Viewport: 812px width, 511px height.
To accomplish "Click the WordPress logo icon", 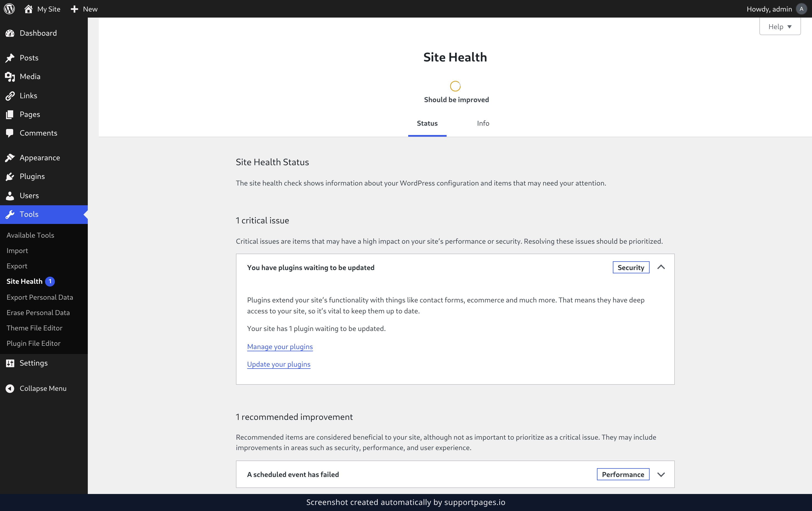I will click(9, 9).
